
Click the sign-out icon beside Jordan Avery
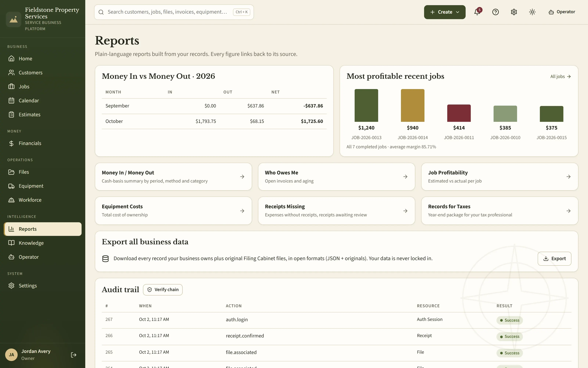[74, 355]
